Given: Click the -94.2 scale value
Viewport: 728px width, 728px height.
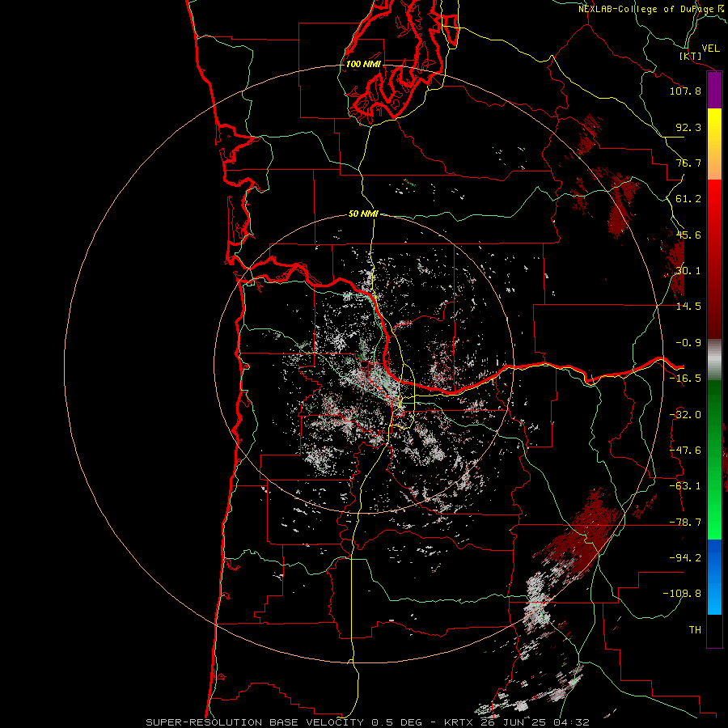Looking at the screenshot, I should (x=685, y=558).
